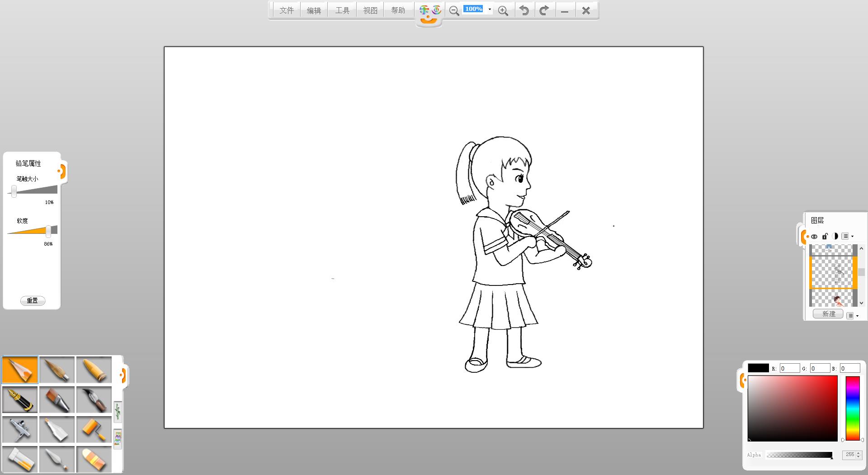Click the zoom in magnifier icon
This screenshot has width=868, height=475.
pos(503,11)
